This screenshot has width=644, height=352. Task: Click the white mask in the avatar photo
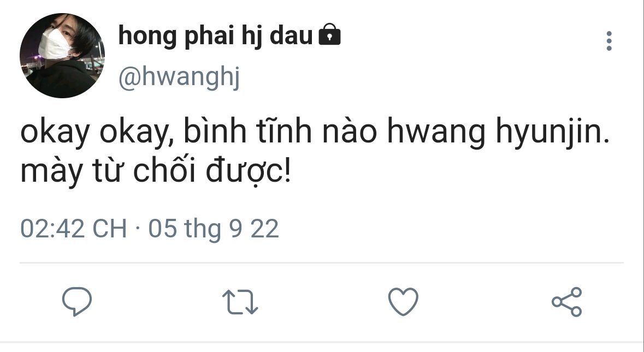[55, 44]
